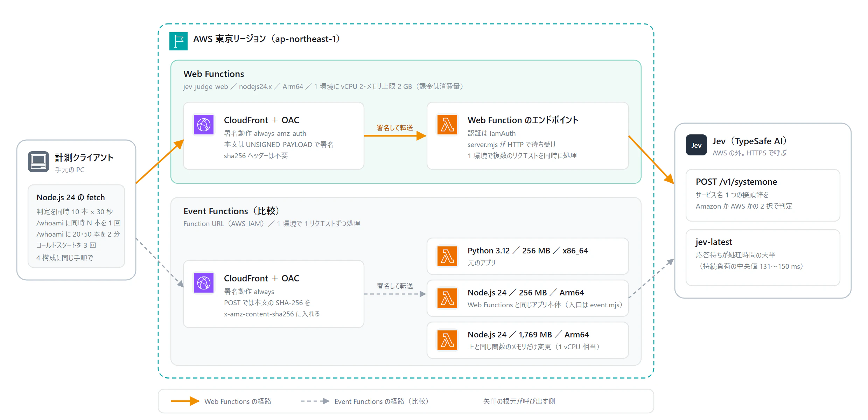Click the orange 署名して転送 label

coord(394,128)
